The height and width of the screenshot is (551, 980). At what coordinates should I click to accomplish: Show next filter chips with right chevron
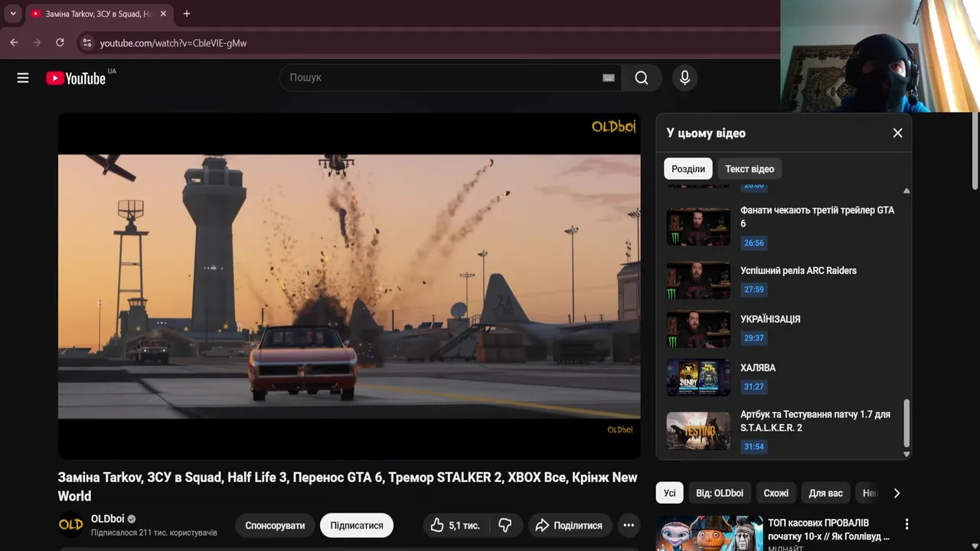(897, 493)
